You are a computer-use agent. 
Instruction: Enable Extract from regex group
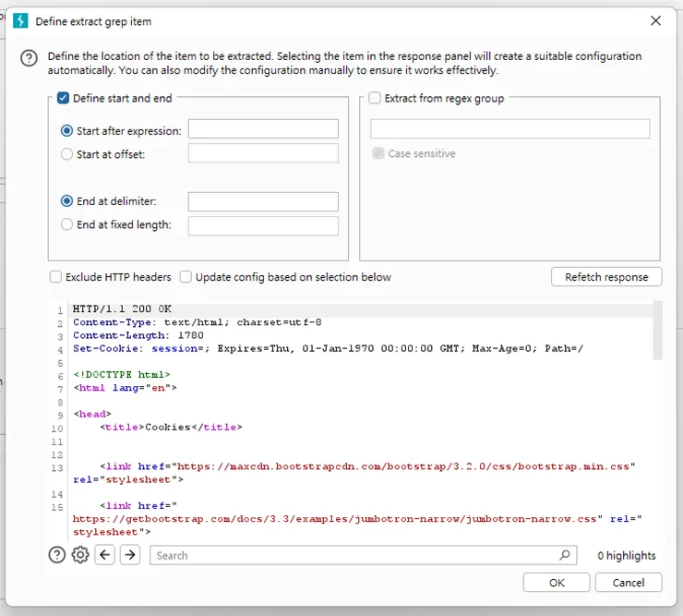pyautogui.click(x=375, y=98)
